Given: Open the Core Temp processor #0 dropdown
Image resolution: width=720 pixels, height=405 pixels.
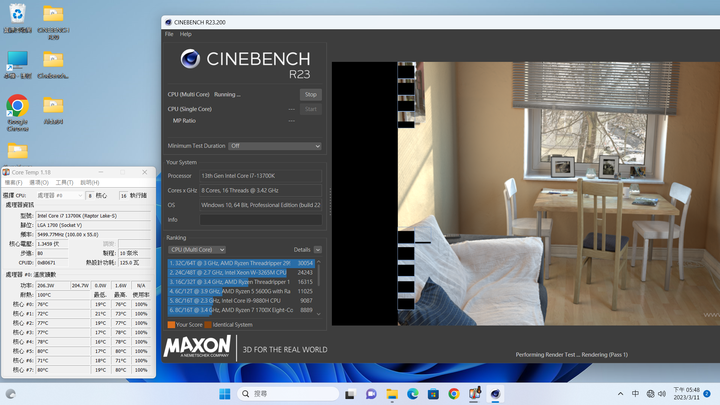Looking at the screenshot, I should click(x=60, y=196).
